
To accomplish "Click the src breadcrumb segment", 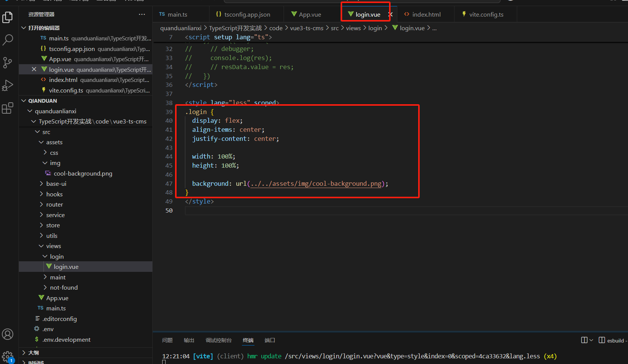I will pyautogui.click(x=335, y=28).
